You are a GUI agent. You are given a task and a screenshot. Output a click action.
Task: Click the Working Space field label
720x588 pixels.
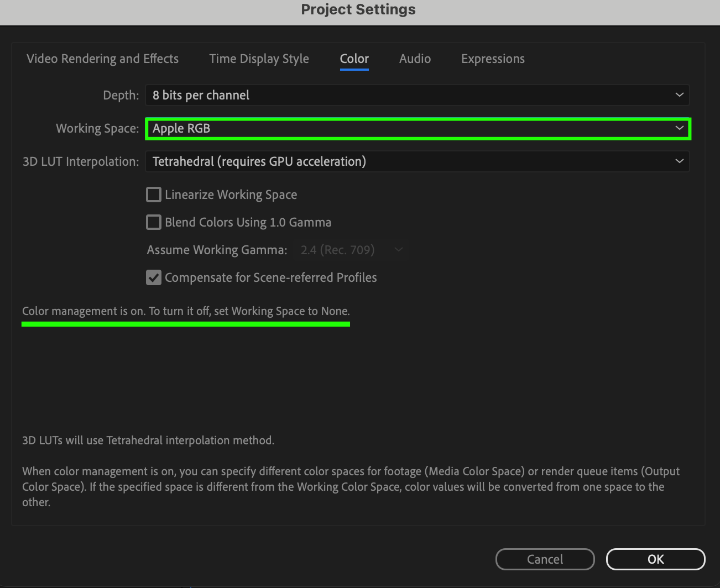[x=97, y=128]
